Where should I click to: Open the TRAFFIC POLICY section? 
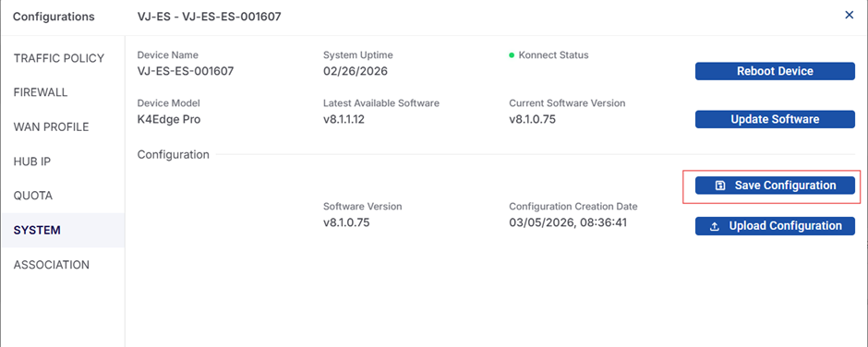[59, 58]
